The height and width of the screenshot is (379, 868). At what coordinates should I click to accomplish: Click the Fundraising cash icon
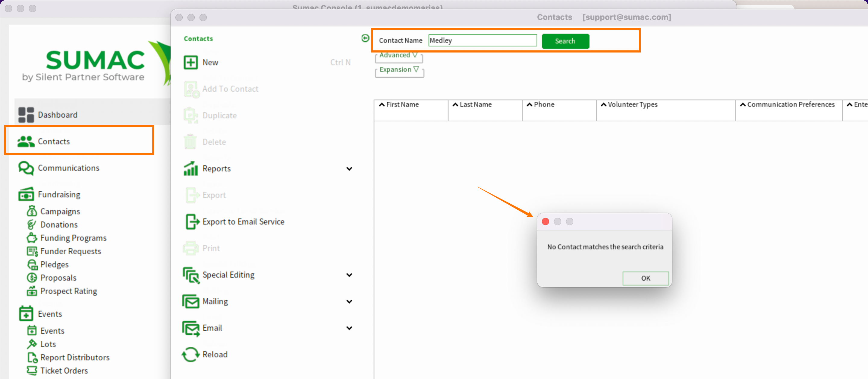coord(26,194)
